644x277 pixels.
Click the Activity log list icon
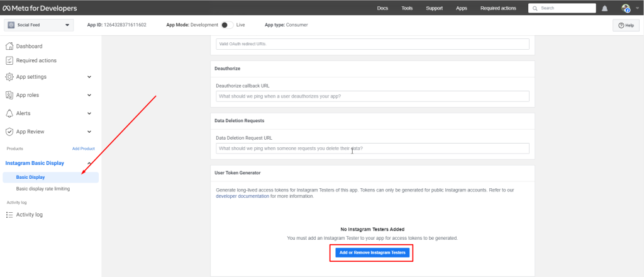9,215
